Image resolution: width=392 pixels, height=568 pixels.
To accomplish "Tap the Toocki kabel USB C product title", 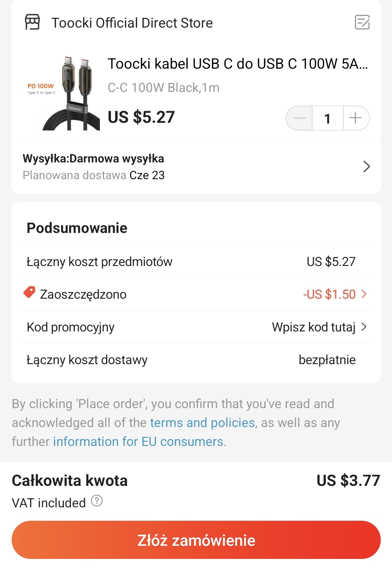I will tap(238, 64).
